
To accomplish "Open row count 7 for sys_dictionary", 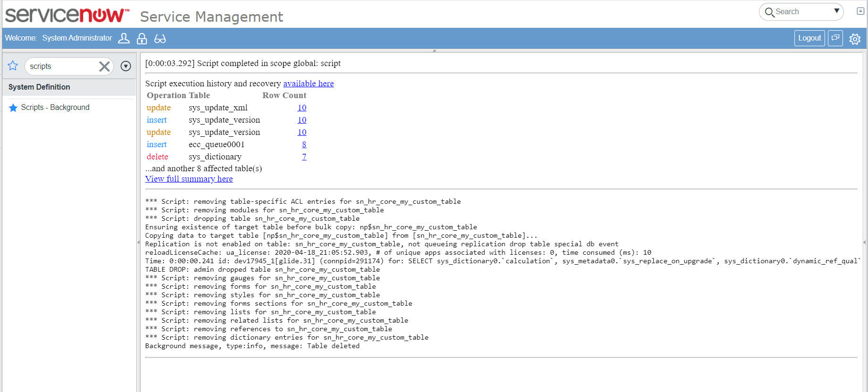I will coord(304,157).
